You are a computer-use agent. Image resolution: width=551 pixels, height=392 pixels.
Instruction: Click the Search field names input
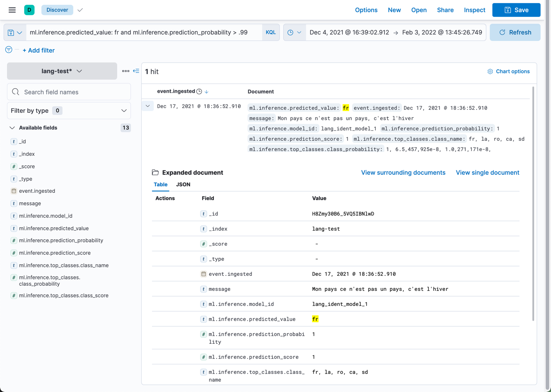(x=69, y=92)
